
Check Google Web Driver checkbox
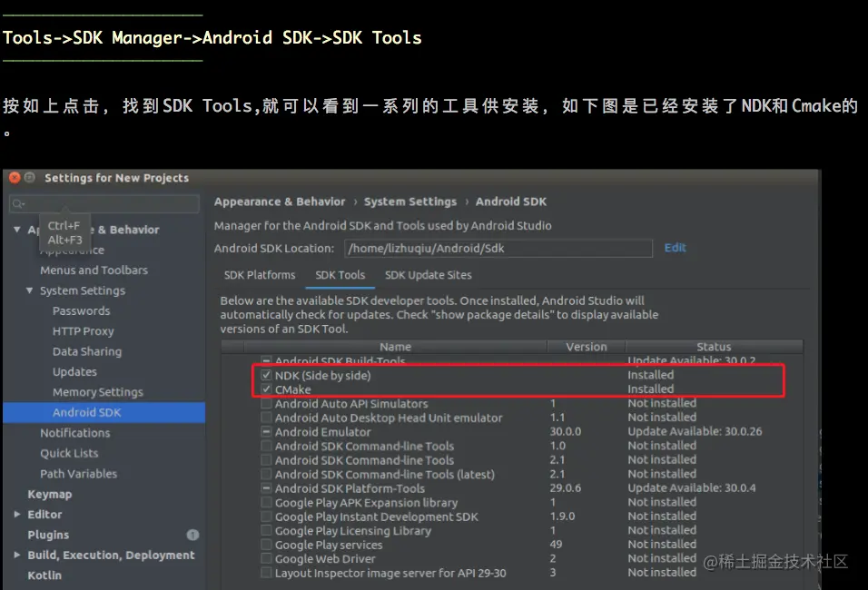click(266, 559)
